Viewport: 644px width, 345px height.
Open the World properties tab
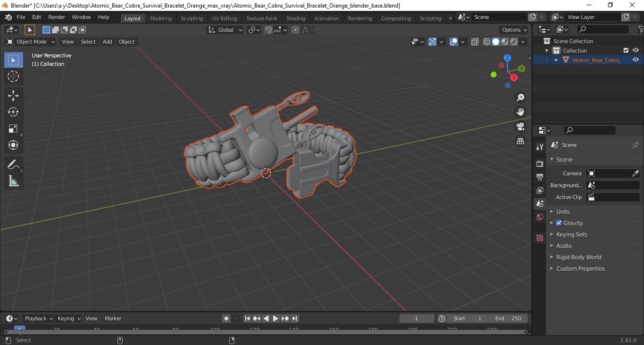click(x=540, y=217)
